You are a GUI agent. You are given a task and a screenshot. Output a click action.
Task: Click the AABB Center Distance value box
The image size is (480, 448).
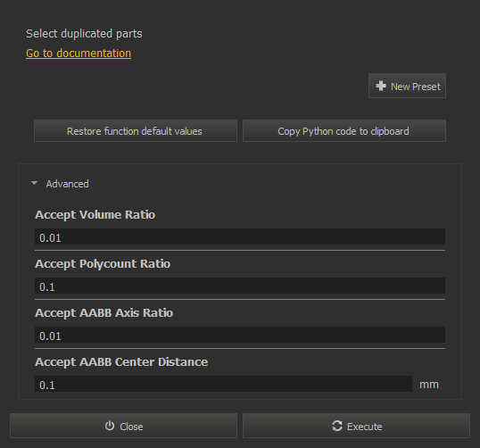click(x=223, y=384)
